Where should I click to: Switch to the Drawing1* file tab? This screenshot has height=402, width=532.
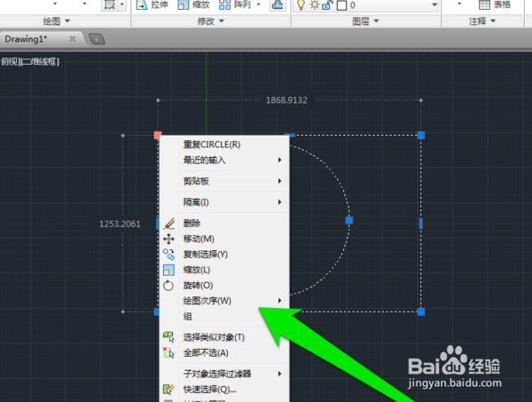point(26,39)
